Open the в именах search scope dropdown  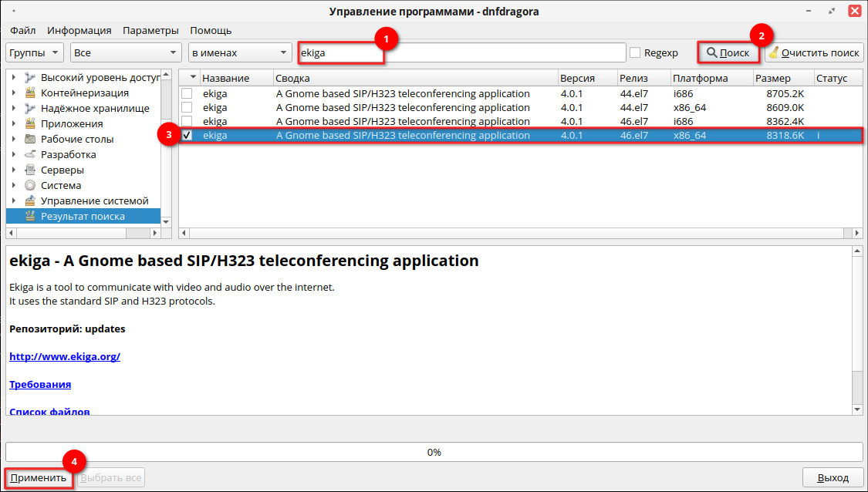pyautogui.click(x=240, y=52)
